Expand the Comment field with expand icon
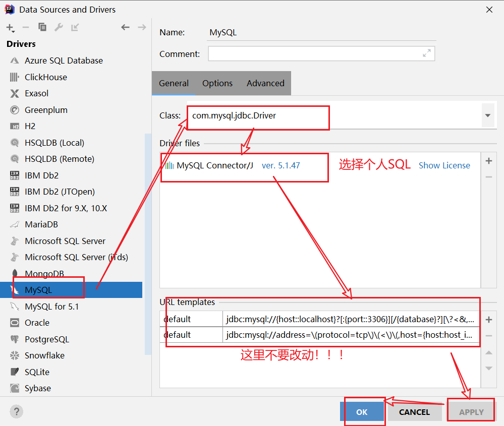Image resolution: width=504 pixels, height=426 pixels. [x=426, y=53]
